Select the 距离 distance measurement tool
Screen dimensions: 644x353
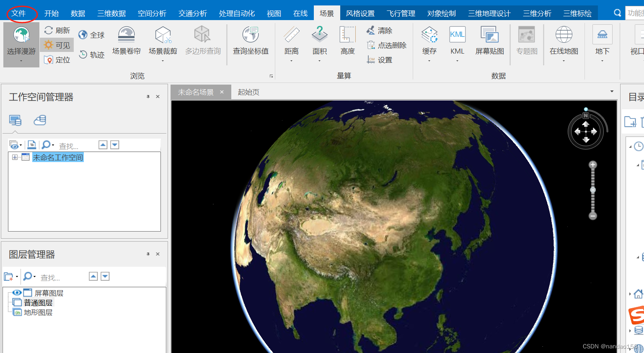click(x=292, y=40)
